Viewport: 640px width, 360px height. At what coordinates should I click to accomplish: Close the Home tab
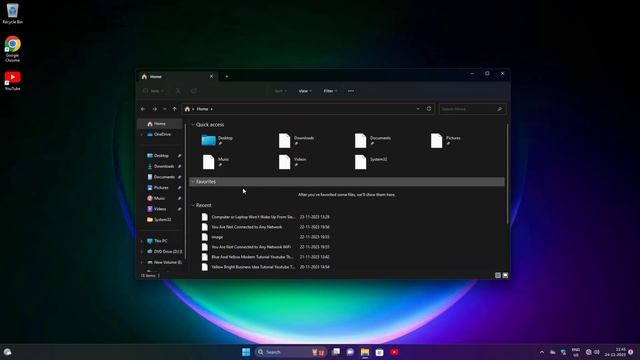pos(211,76)
